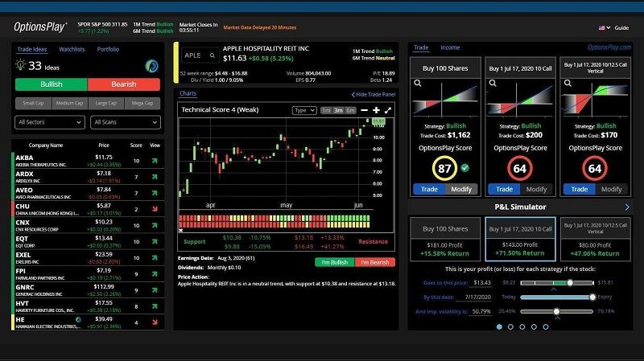Click Modify under Jul 17 2020 10 Call
Screen dimensions: 644x361
click(536, 189)
